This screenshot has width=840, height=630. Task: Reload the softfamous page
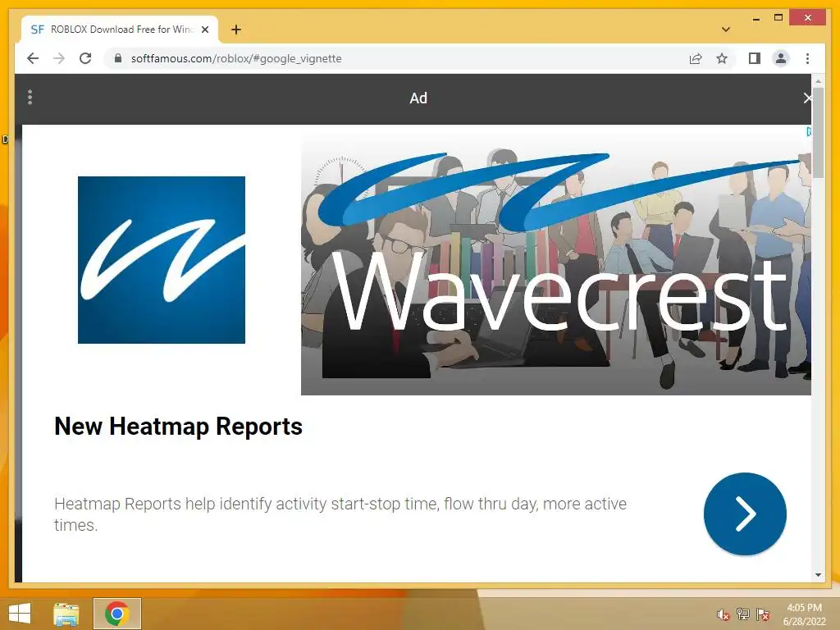point(85,58)
